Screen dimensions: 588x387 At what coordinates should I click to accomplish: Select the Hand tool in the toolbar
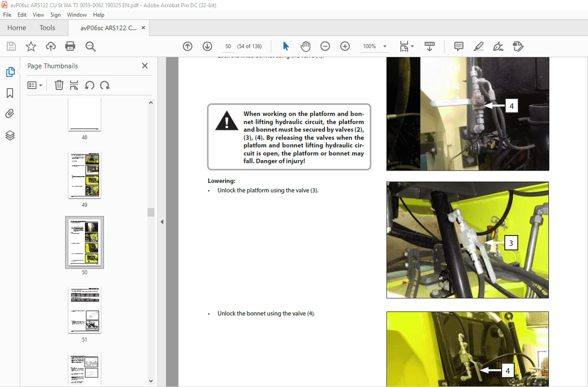pyautogui.click(x=305, y=46)
